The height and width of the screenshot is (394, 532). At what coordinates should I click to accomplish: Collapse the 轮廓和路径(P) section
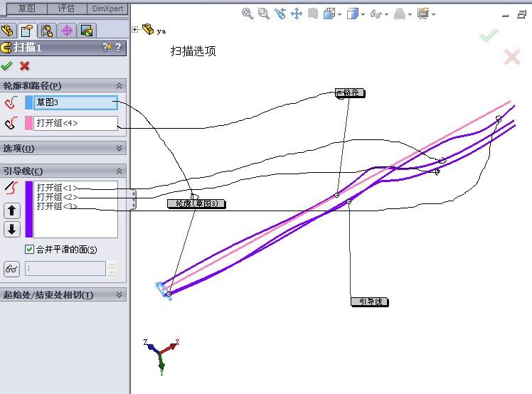119,86
